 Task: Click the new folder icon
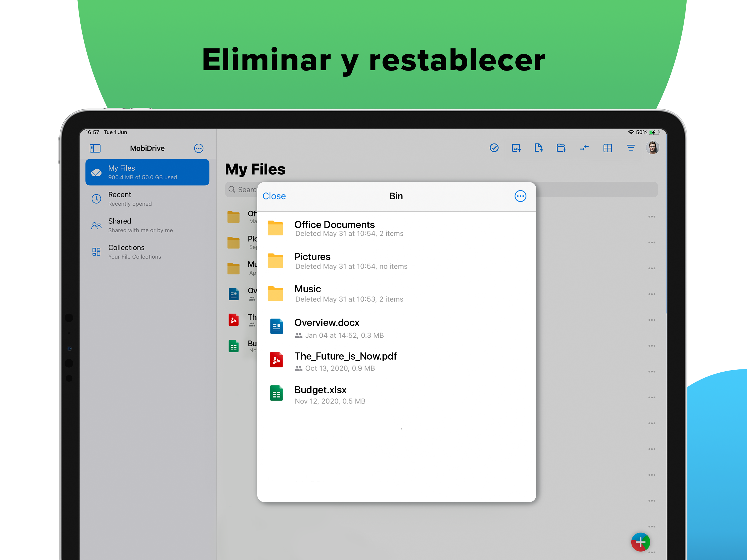[x=561, y=148]
